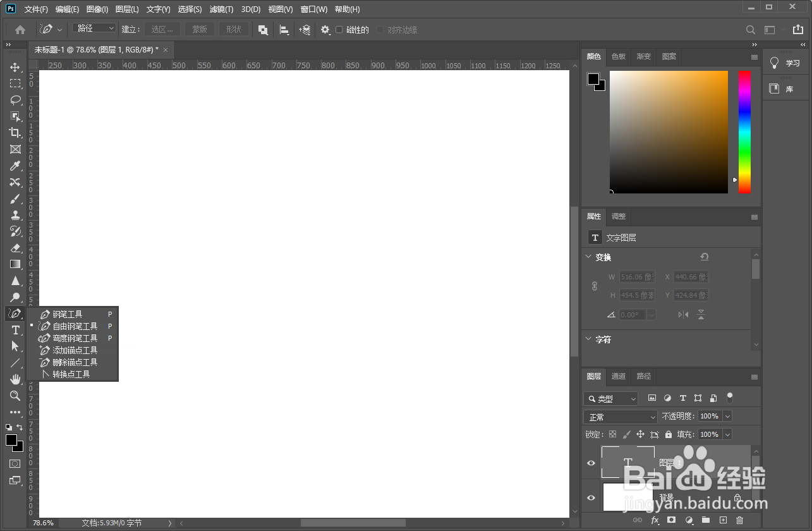Viewport: 812px width, 531px height.
Task: Toggle lock transparent pixels
Action: click(612, 434)
